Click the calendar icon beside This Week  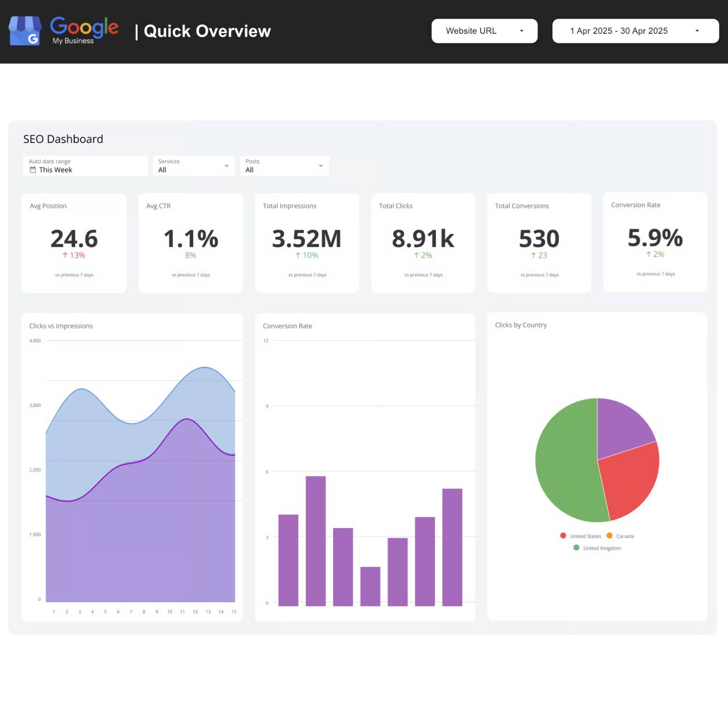click(x=33, y=170)
